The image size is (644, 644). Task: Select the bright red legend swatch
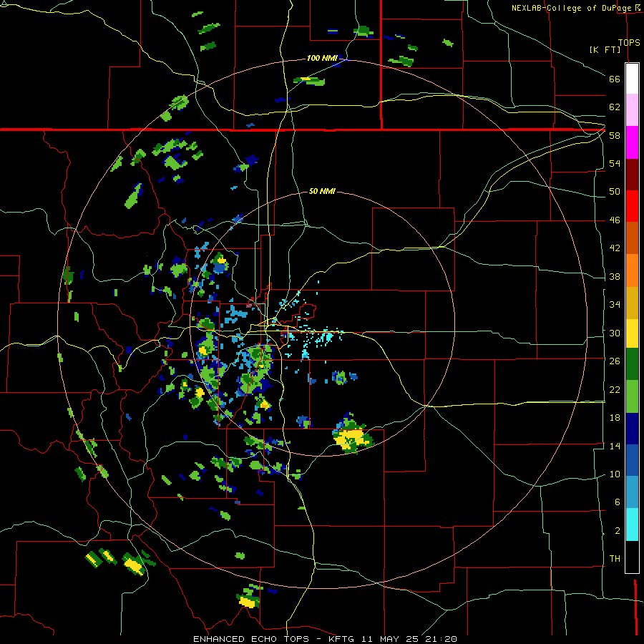point(632,206)
